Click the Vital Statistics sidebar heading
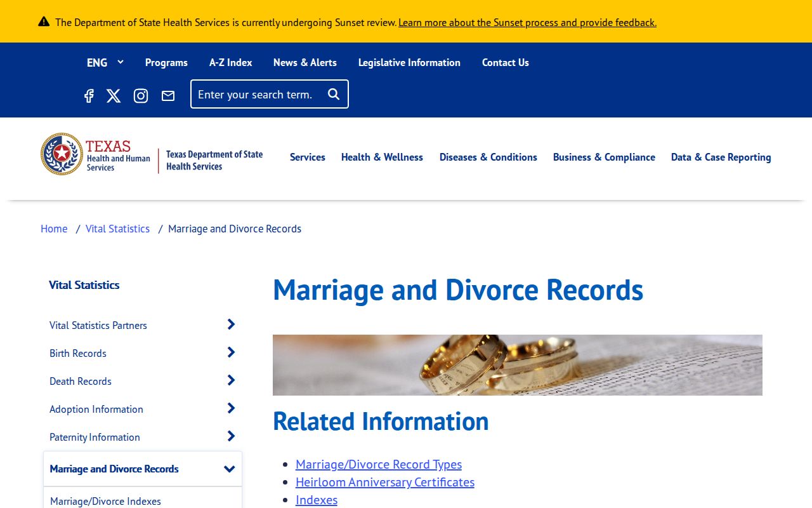Screen dimensions: 812x508 click(x=84, y=285)
